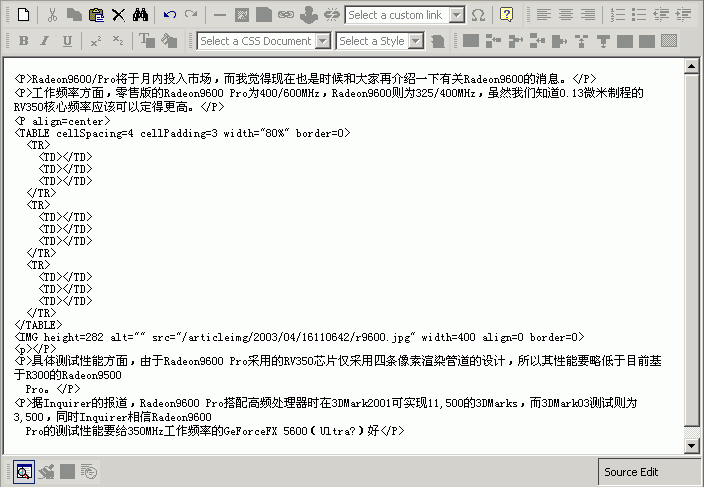Click the P align=center tag

62,121
